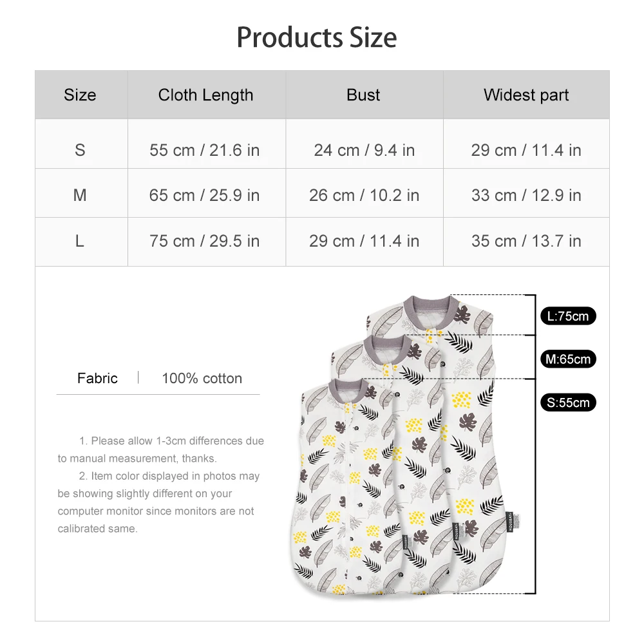Select the Size column header
Screen dimensions: 644x644
80,95
